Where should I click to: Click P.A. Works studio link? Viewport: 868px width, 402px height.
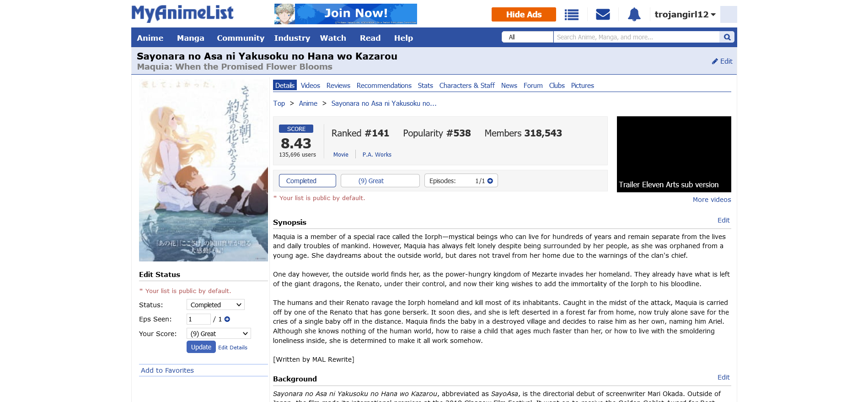pyautogui.click(x=377, y=155)
